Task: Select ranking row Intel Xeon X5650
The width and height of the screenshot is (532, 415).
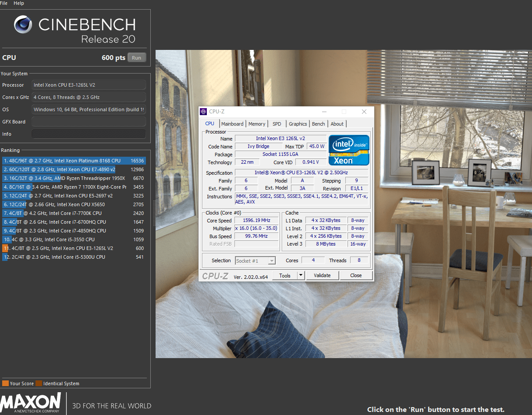Action: pyautogui.click(x=74, y=204)
